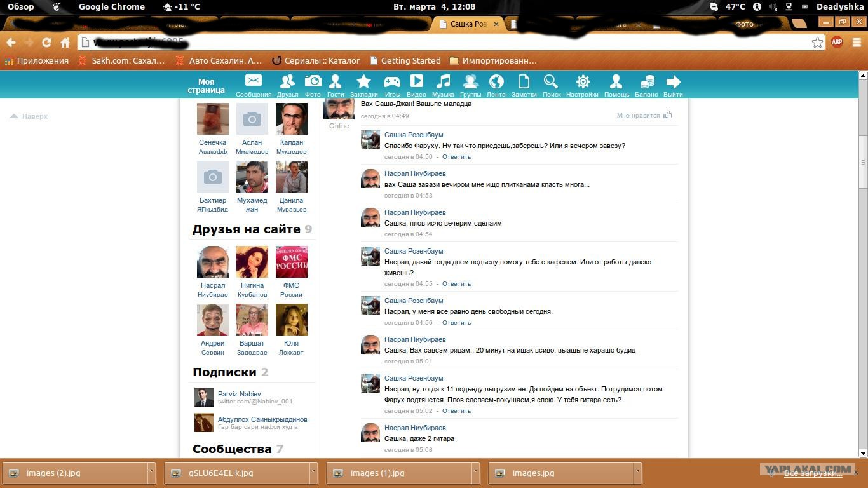Open Настройки gear icon
This screenshot has width=868, height=488.
[x=583, y=81]
